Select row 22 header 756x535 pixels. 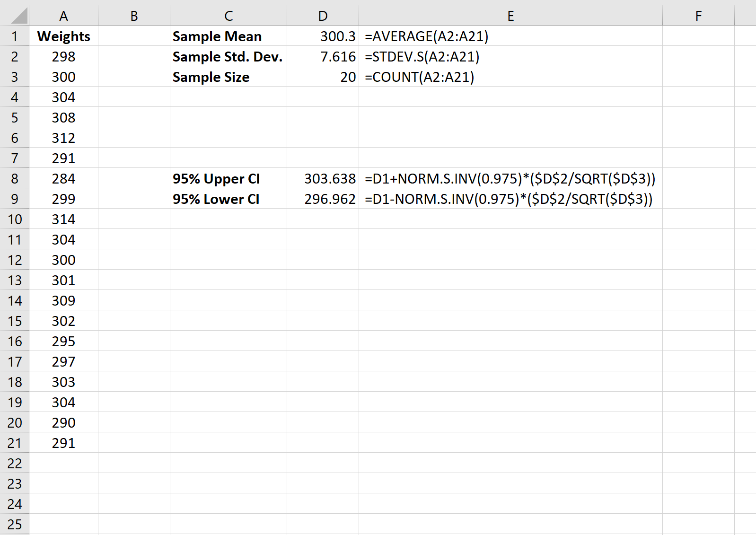[x=15, y=463]
